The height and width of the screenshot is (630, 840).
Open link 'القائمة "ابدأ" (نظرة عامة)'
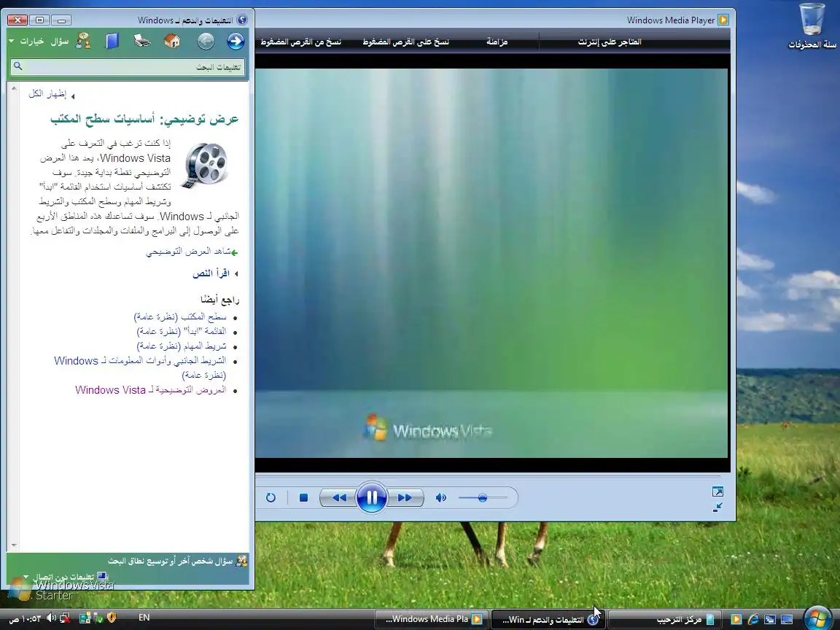[x=182, y=332]
